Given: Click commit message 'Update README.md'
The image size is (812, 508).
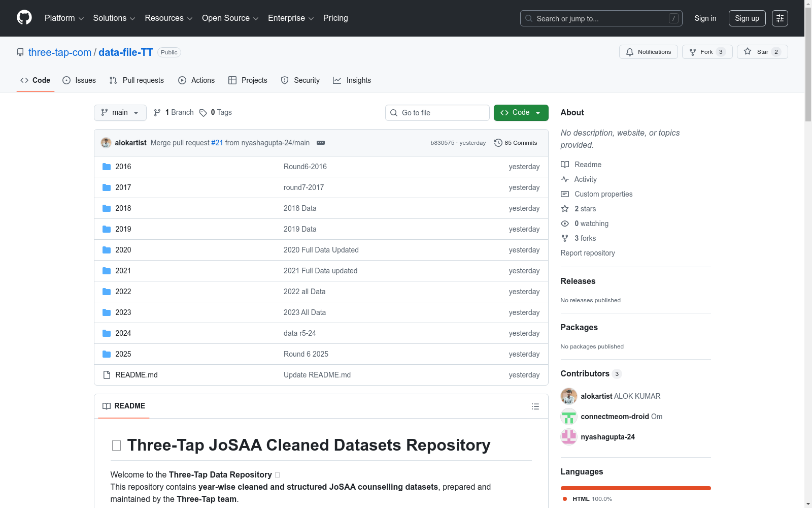Looking at the screenshot, I should click(317, 375).
